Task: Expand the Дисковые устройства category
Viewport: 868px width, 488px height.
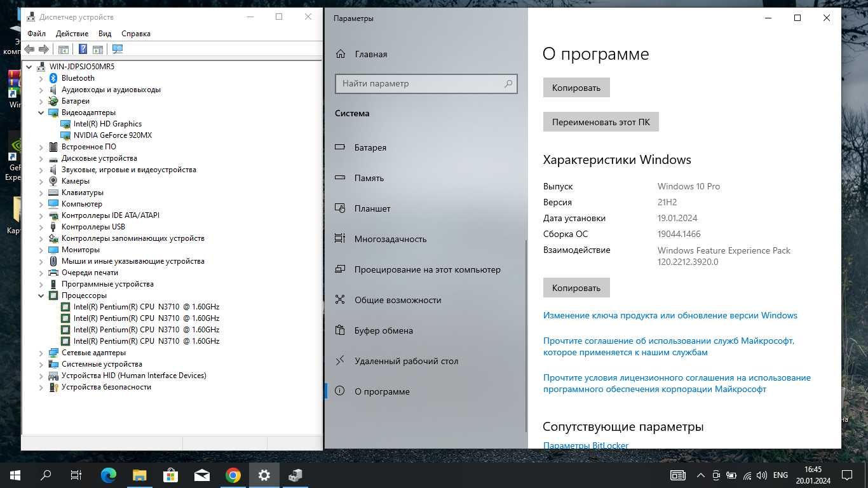Action: [41, 158]
